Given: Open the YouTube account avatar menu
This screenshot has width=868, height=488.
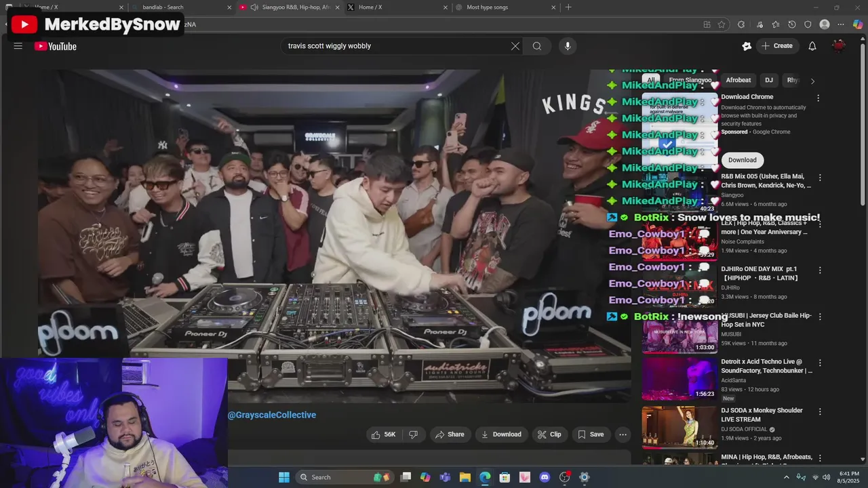Looking at the screenshot, I should point(839,46).
